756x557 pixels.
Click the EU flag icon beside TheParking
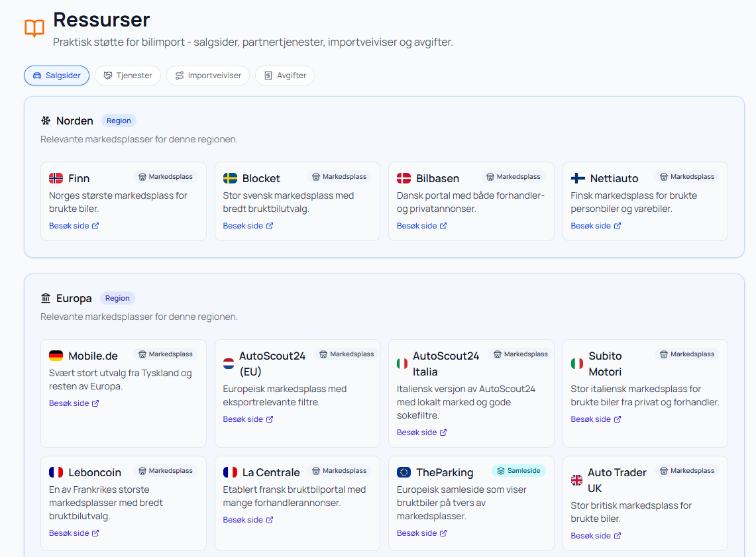tap(404, 472)
